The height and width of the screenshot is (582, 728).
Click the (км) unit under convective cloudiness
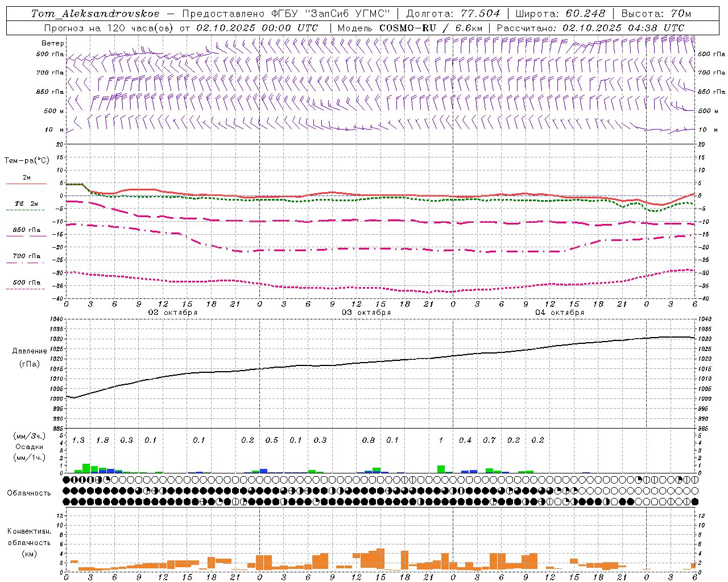[29, 554]
